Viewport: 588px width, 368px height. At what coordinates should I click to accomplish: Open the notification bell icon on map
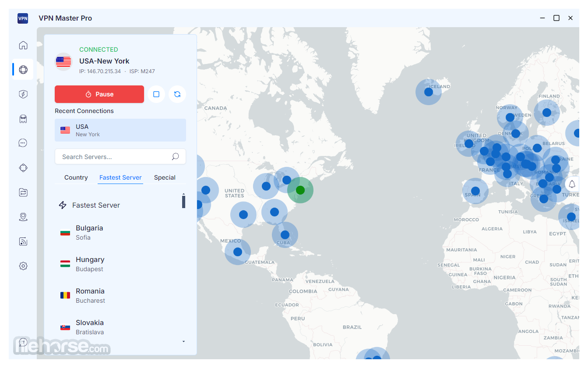572,184
